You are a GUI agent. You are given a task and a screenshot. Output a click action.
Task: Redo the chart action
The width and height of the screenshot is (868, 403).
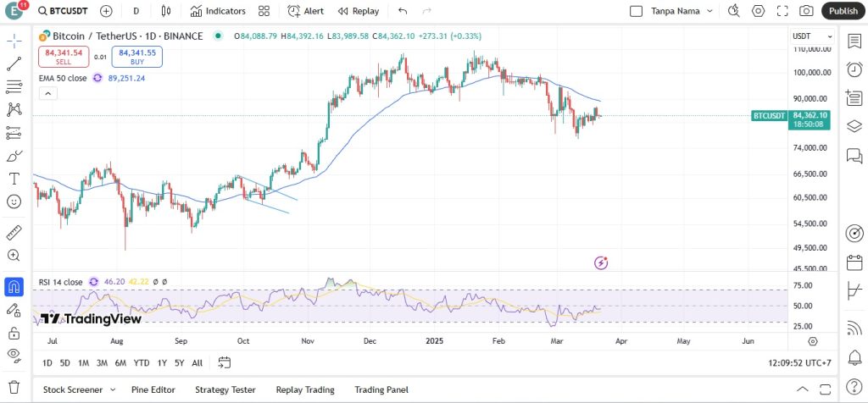click(x=427, y=11)
